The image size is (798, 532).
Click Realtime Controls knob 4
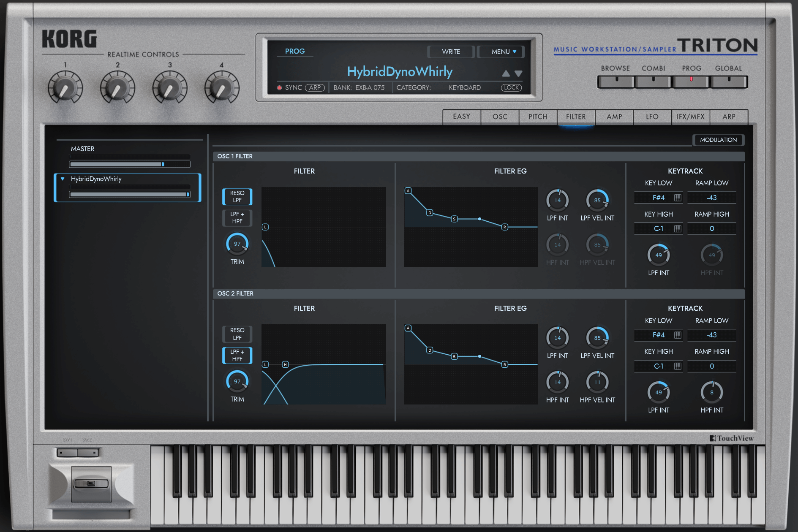222,88
